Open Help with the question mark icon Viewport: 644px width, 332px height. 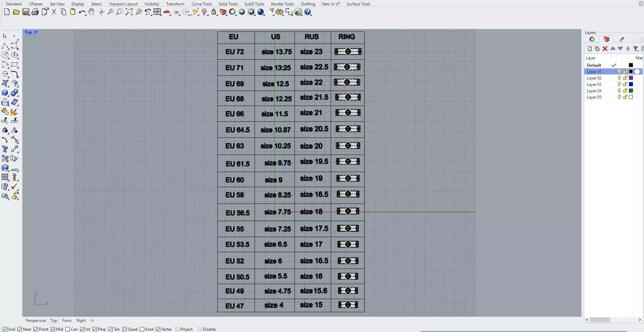click(x=308, y=12)
